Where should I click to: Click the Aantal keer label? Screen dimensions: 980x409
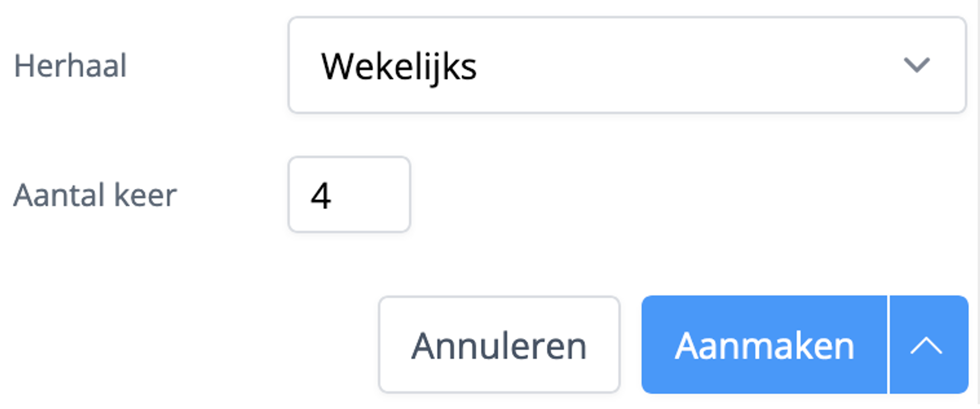click(x=96, y=194)
